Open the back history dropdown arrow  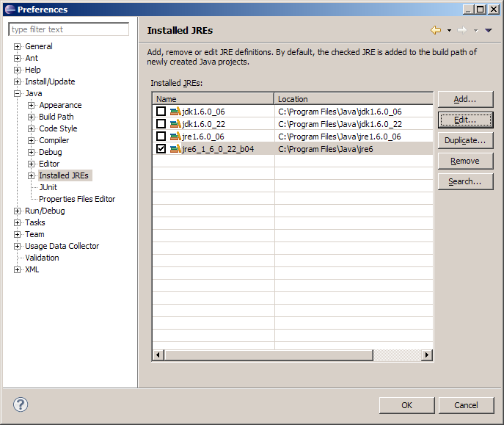click(x=449, y=31)
